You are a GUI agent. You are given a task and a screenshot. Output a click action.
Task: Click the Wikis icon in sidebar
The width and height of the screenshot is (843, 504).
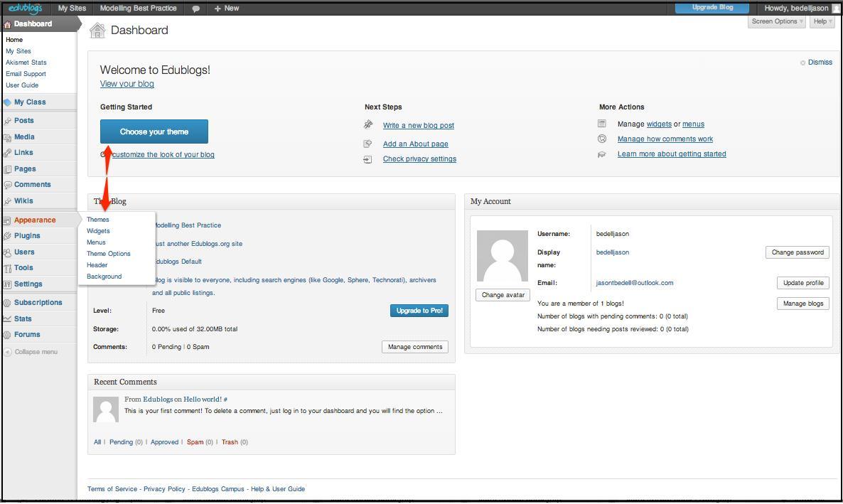[8, 201]
